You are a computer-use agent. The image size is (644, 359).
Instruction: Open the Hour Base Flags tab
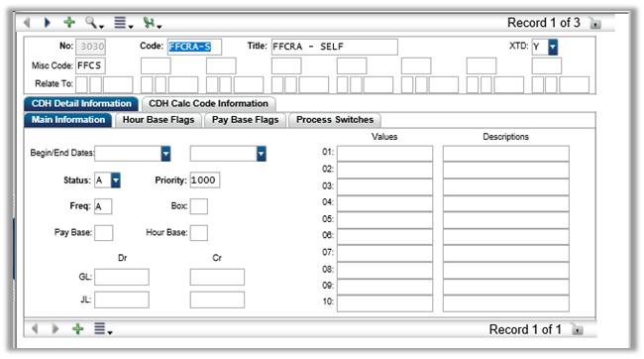pos(159,120)
